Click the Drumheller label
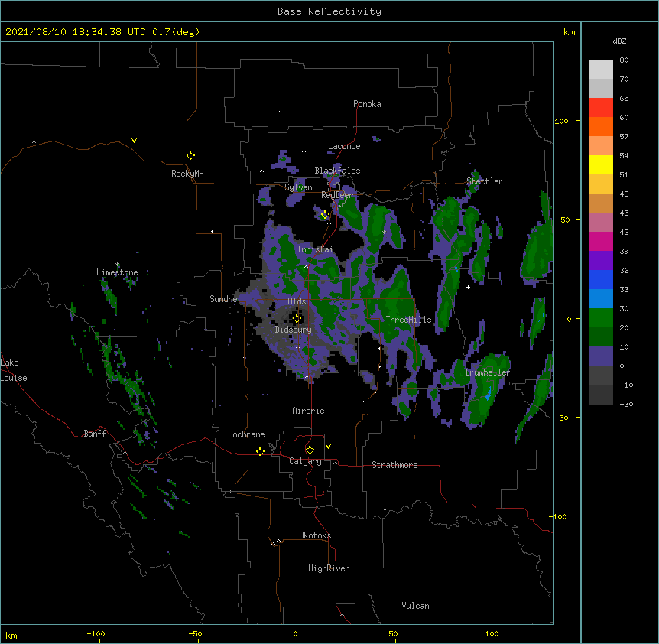This screenshot has width=659, height=644. pos(488,372)
